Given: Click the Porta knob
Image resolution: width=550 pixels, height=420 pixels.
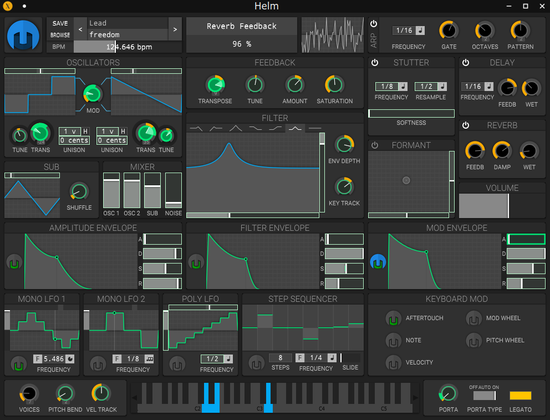Looking at the screenshot, I should (x=448, y=394).
